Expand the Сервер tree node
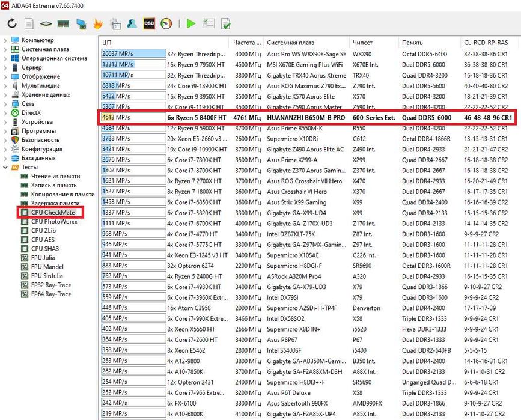Viewport: 521px width, 420px height. tap(5, 68)
